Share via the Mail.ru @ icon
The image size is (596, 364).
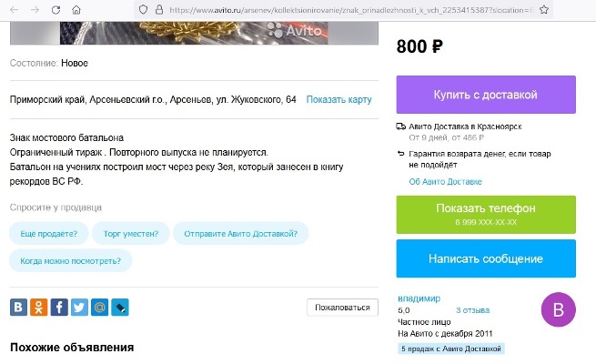coord(99,307)
